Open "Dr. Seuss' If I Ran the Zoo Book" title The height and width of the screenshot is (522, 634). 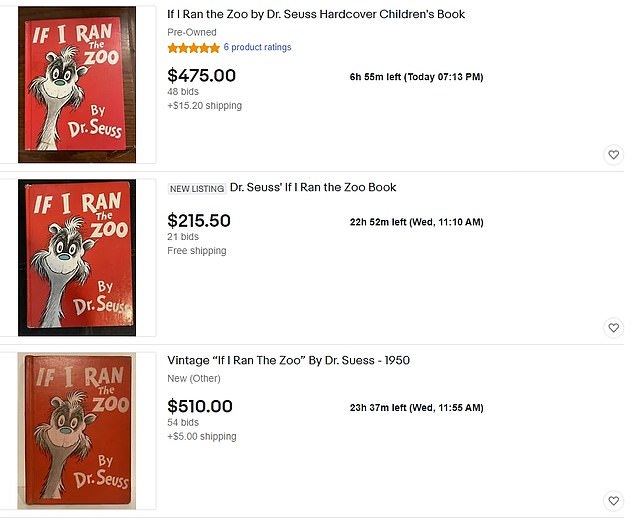(x=313, y=187)
